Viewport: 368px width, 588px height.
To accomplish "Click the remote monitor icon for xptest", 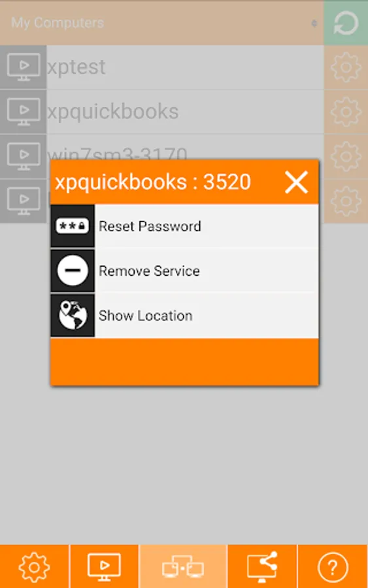I will pyautogui.click(x=24, y=67).
